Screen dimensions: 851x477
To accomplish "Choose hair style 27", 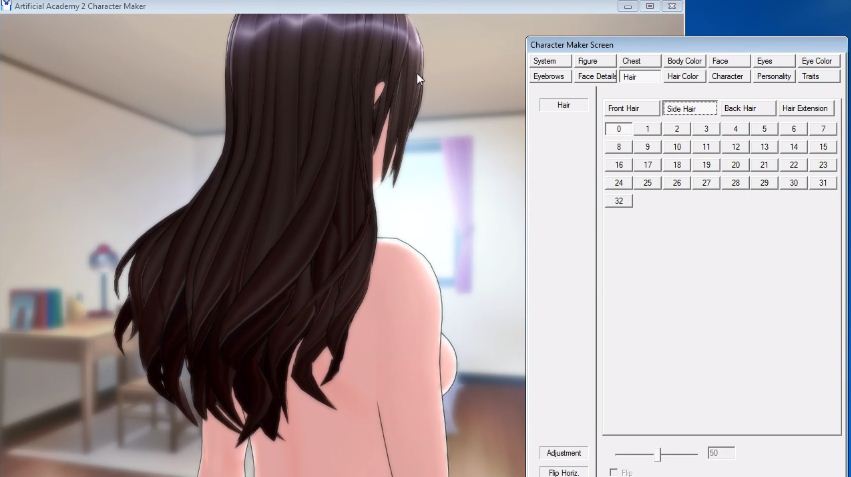I will click(706, 183).
